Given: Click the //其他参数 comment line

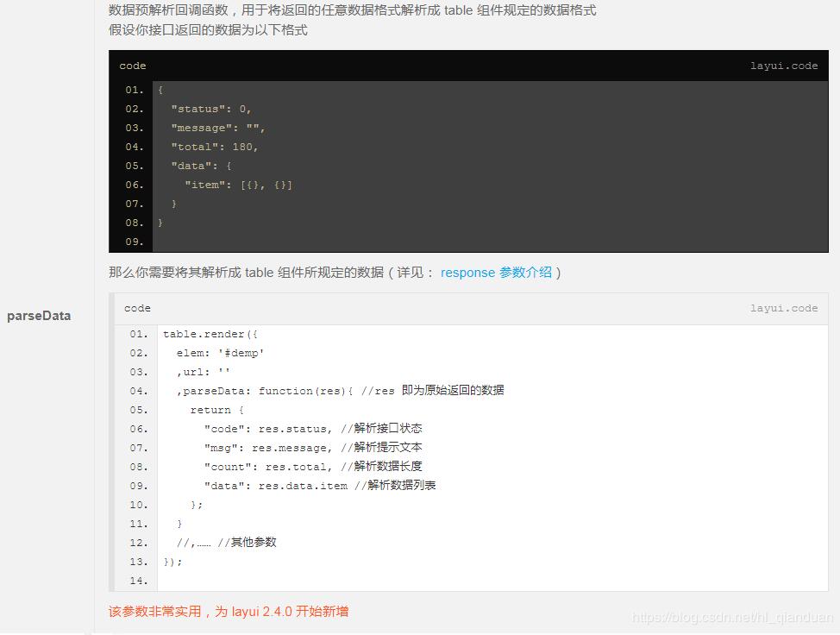Looking at the screenshot, I should [x=226, y=543].
